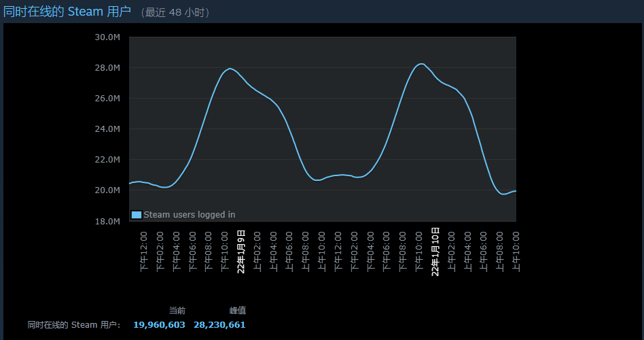Image resolution: width=644 pixels, height=340 pixels.
Task: Select the 22.0M y-axis label
Action: (x=107, y=160)
